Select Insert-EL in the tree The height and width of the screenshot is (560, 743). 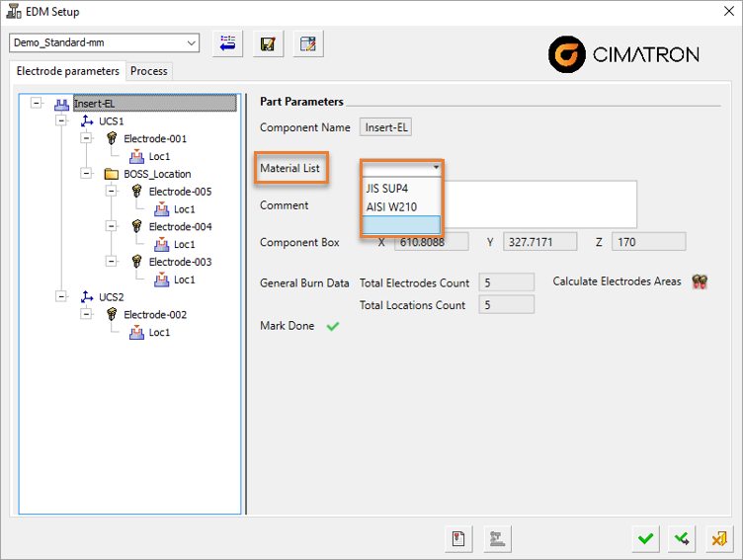click(x=154, y=104)
